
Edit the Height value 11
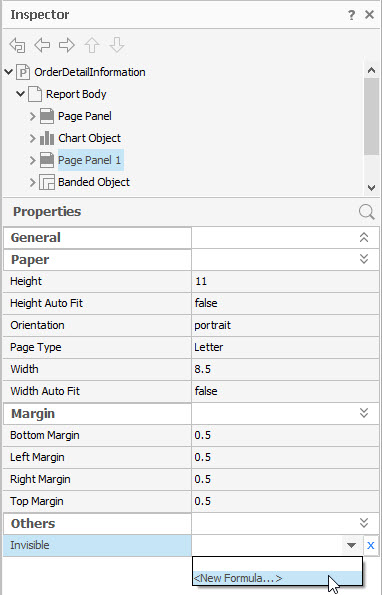[x=285, y=281]
